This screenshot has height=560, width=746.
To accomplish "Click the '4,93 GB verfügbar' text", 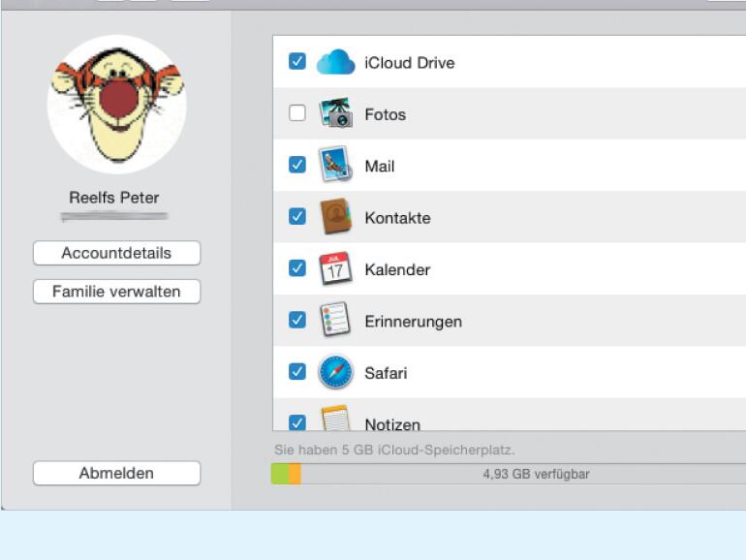I will point(536,475).
